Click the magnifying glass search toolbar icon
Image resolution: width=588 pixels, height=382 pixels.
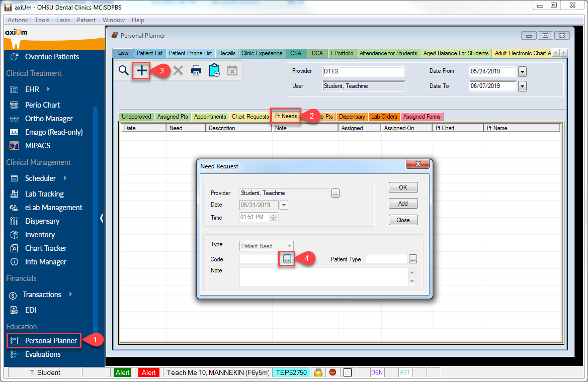123,70
